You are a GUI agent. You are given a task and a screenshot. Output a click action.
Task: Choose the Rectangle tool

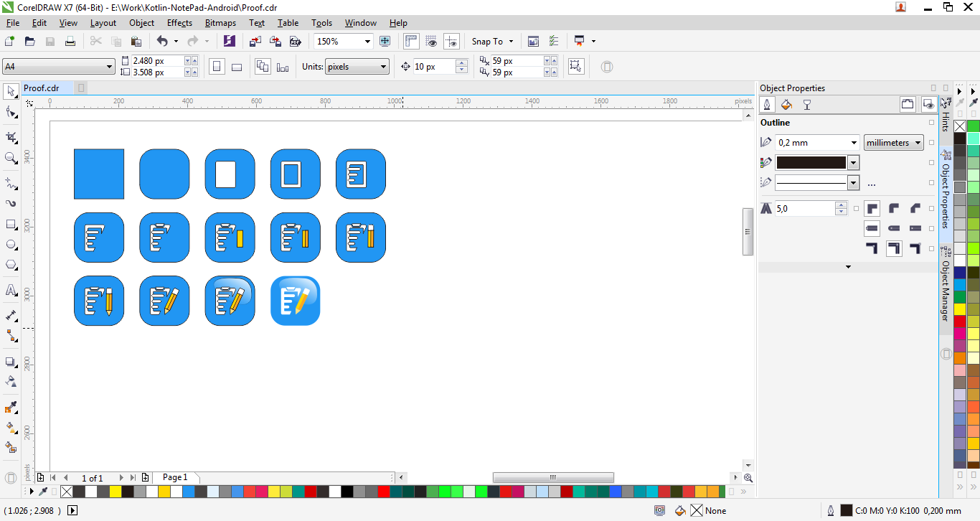(x=11, y=224)
